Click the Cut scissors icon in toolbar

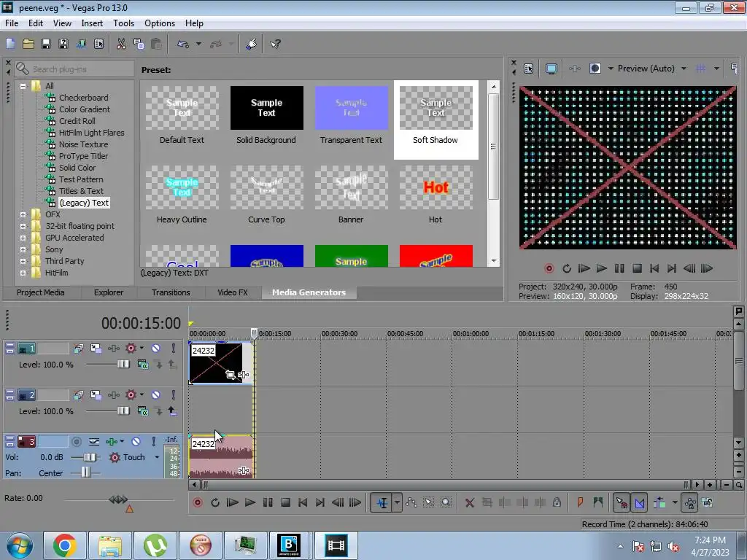121,44
